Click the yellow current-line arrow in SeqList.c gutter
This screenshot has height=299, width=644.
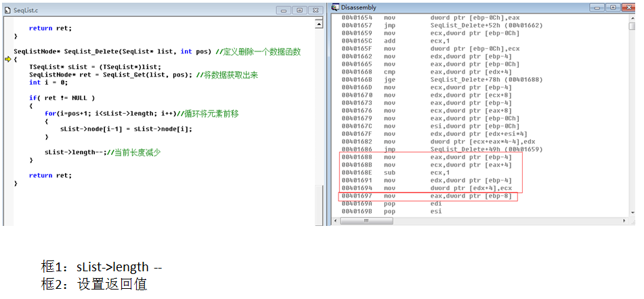point(7,60)
